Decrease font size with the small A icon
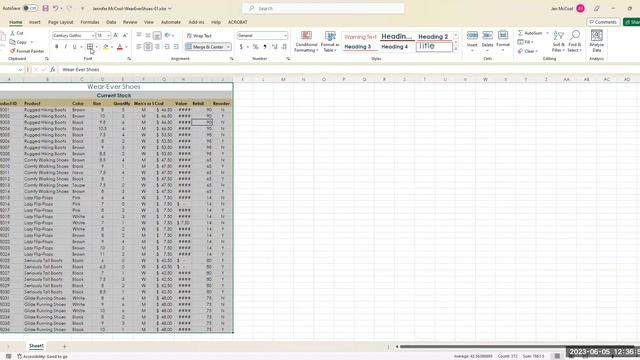640x360 pixels. [125, 36]
